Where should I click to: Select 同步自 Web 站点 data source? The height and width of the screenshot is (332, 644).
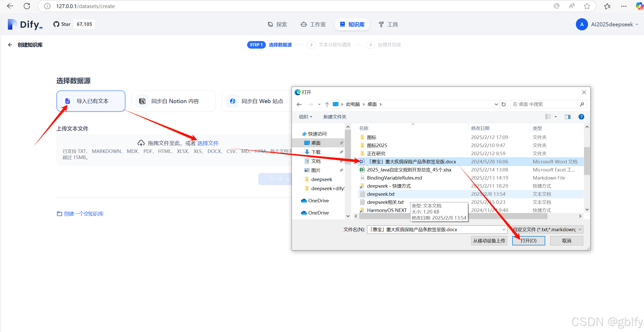(256, 101)
